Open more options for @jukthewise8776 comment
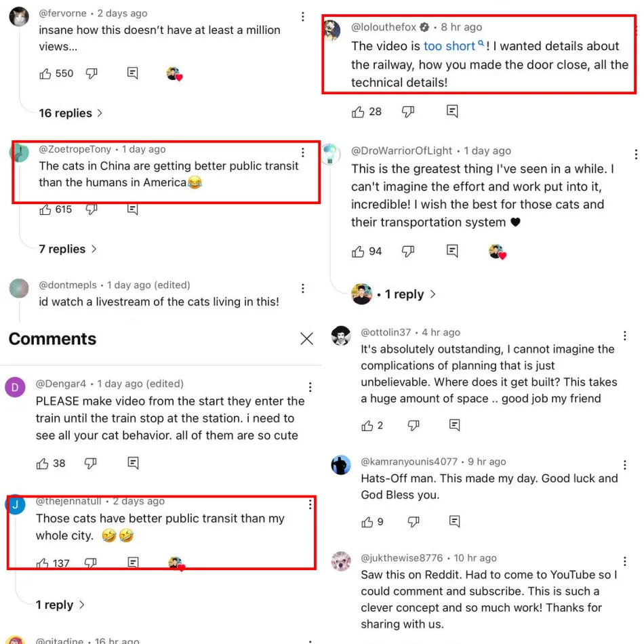Image resolution: width=644 pixels, height=644 pixels. pos(624,561)
